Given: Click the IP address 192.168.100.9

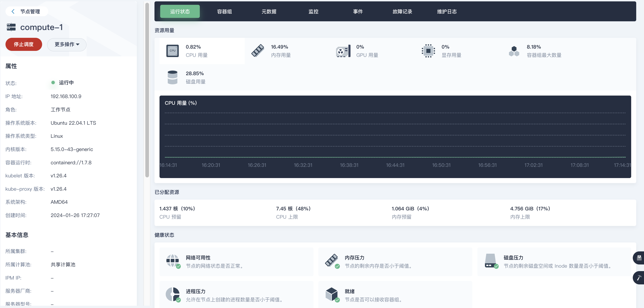Looking at the screenshot, I should tap(66, 96).
